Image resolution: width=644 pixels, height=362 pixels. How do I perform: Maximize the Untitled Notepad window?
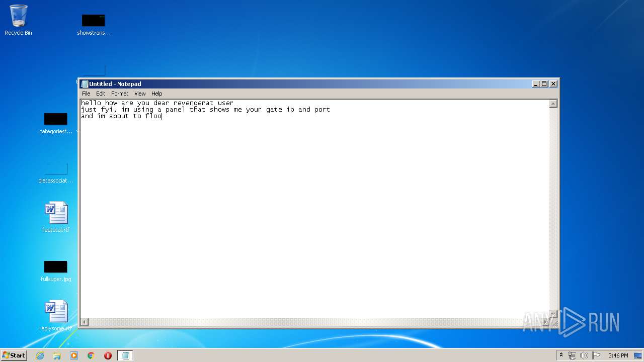point(544,84)
